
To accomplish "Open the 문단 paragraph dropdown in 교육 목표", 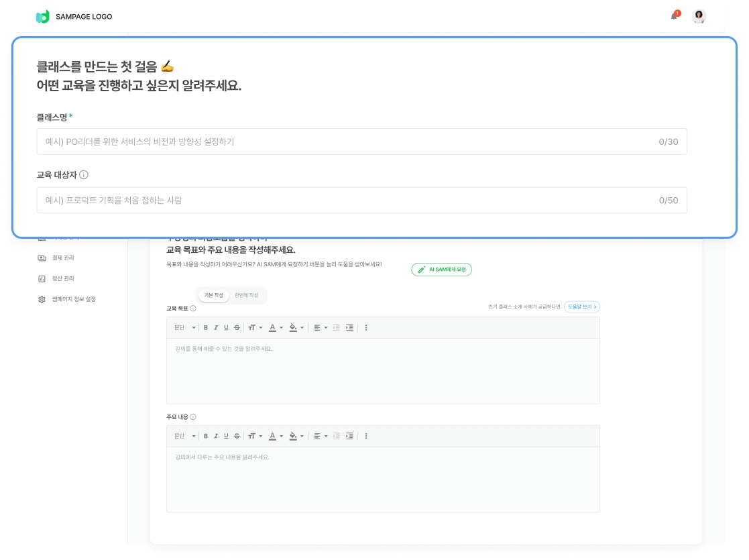I will point(185,328).
